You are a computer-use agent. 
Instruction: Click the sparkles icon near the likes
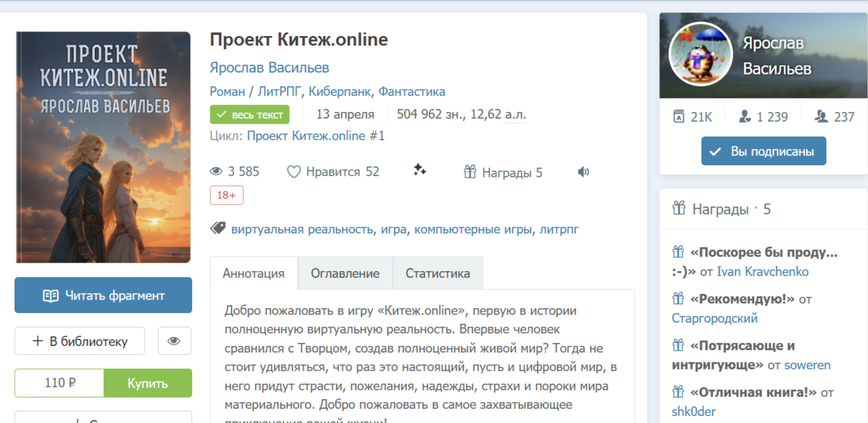tap(420, 171)
